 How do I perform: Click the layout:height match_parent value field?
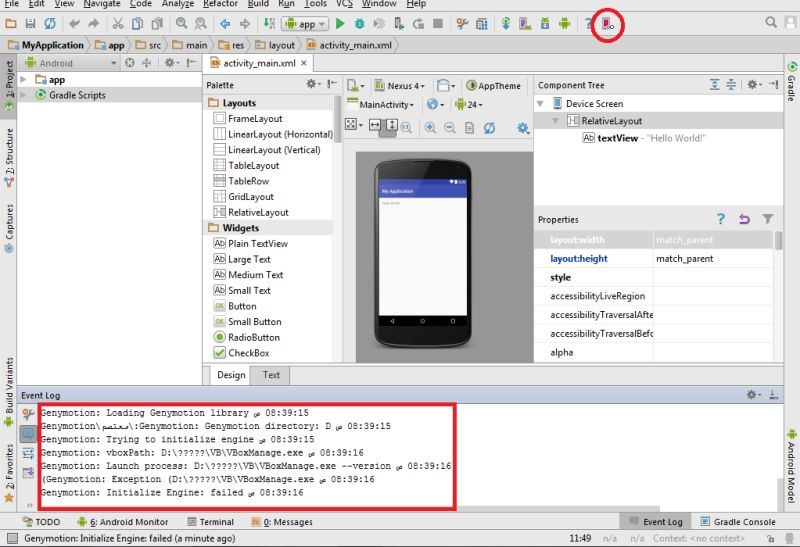click(x=713, y=259)
